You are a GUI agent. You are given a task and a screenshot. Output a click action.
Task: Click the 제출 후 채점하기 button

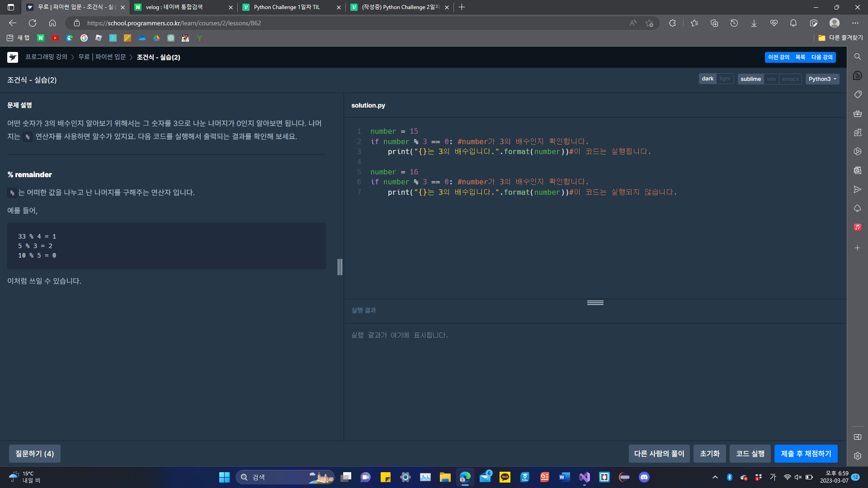pos(806,454)
